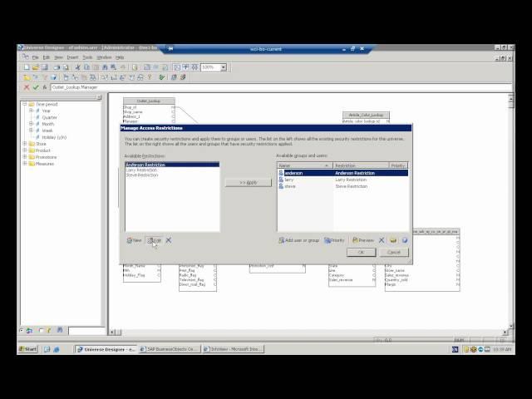Click Add user or group button
This screenshot has width=532, height=399.
click(x=299, y=240)
